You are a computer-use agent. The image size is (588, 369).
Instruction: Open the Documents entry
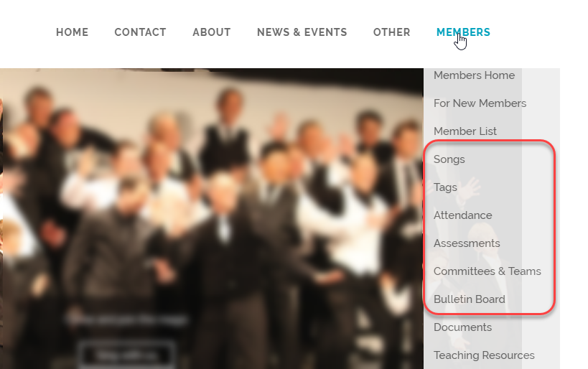coord(462,327)
